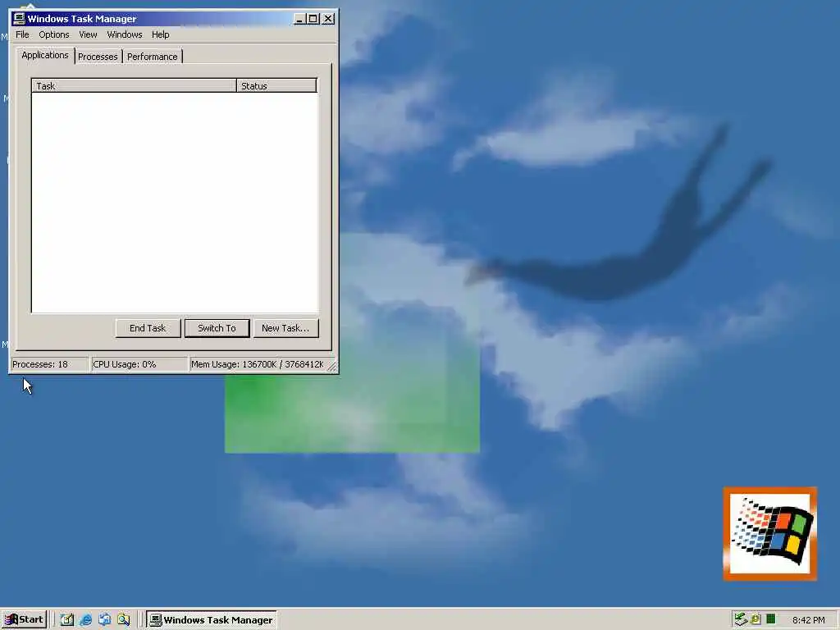This screenshot has height=630, width=840.
Task: Click the Task Manager resize grip corner
Action: pos(331,367)
